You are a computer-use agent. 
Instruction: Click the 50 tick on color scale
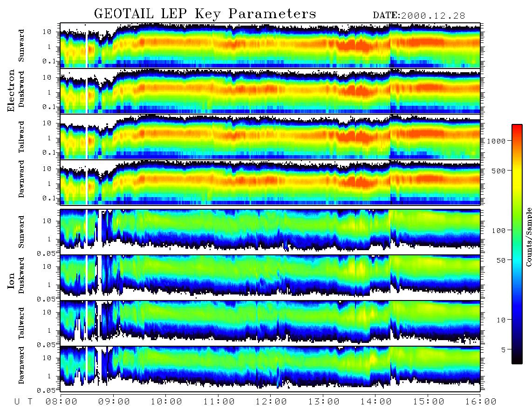click(x=501, y=260)
